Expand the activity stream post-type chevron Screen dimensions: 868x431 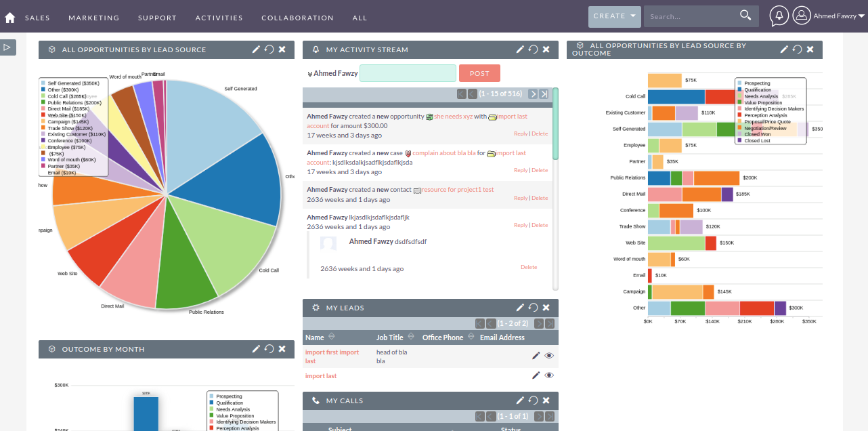(x=310, y=74)
